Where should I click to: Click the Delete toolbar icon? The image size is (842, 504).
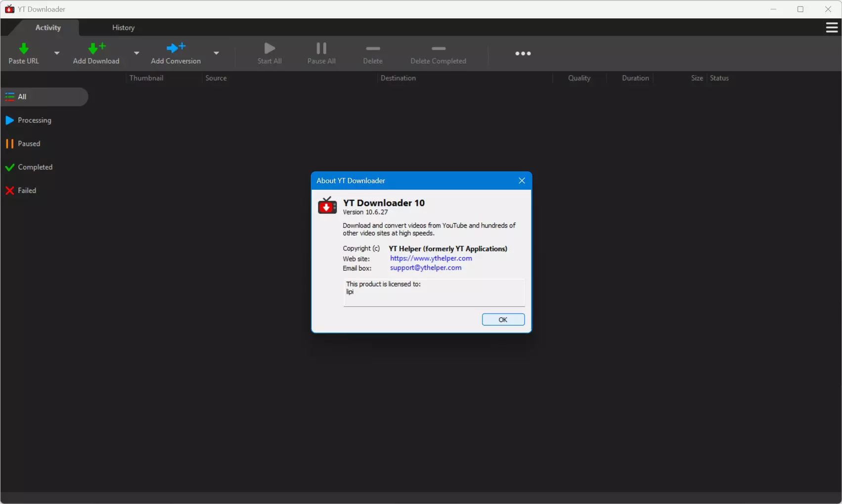[373, 48]
